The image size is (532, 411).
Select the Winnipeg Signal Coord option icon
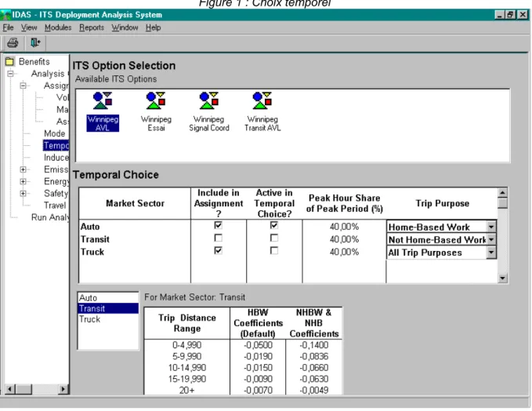[208, 100]
